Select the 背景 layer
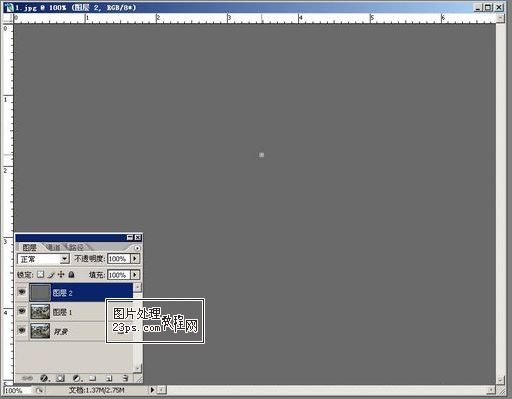 (74, 331)
